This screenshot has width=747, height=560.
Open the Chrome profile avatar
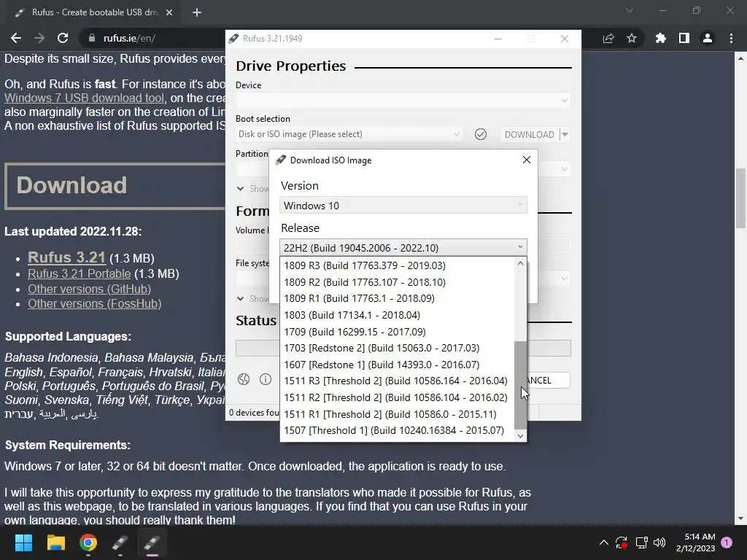[708, 38]
